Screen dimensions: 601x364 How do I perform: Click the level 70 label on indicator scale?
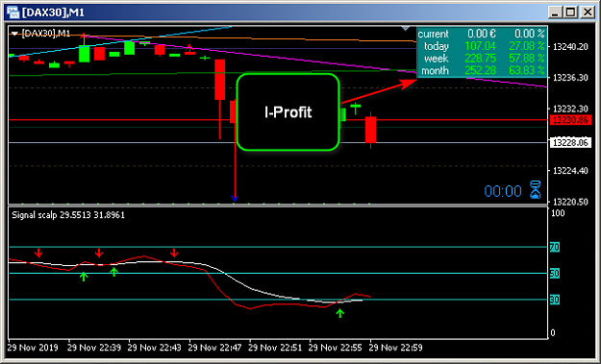tap(555, 247)
